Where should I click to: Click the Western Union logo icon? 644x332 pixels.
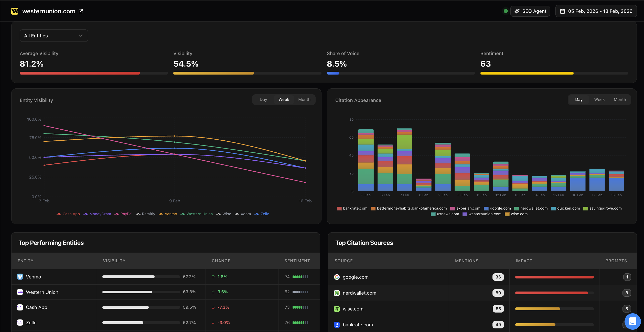[14, 11]
